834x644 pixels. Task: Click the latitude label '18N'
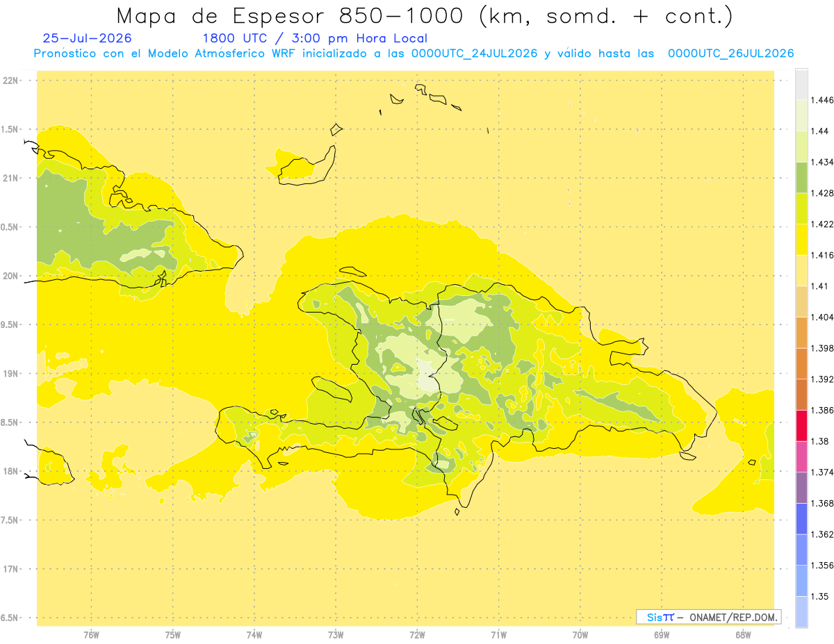pos(10,472)
